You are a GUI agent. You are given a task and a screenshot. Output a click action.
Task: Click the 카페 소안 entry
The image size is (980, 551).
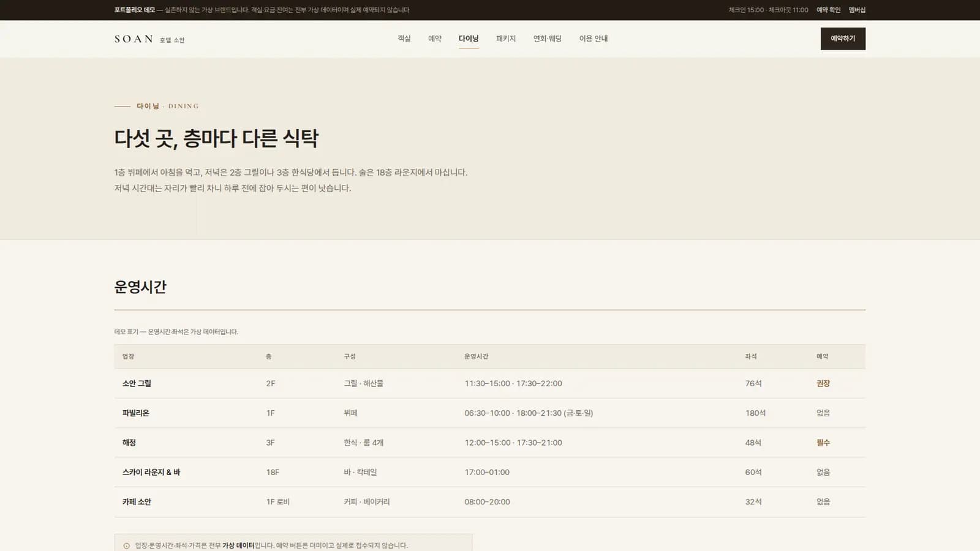click(x=137, y=502)
